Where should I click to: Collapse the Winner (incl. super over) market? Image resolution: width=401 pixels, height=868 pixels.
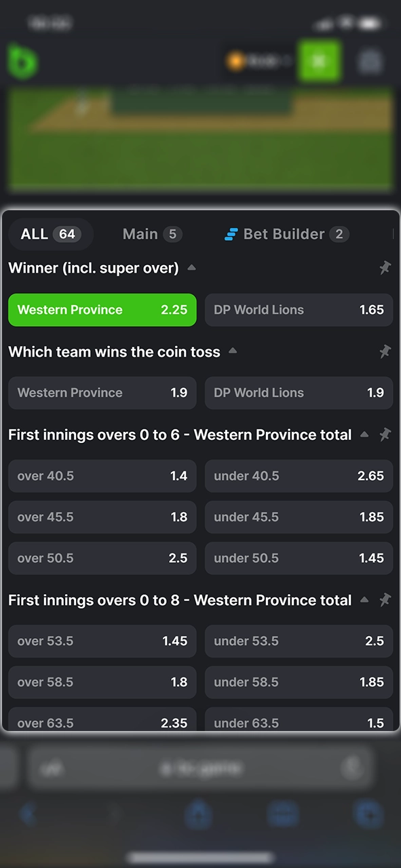point(191,268)
